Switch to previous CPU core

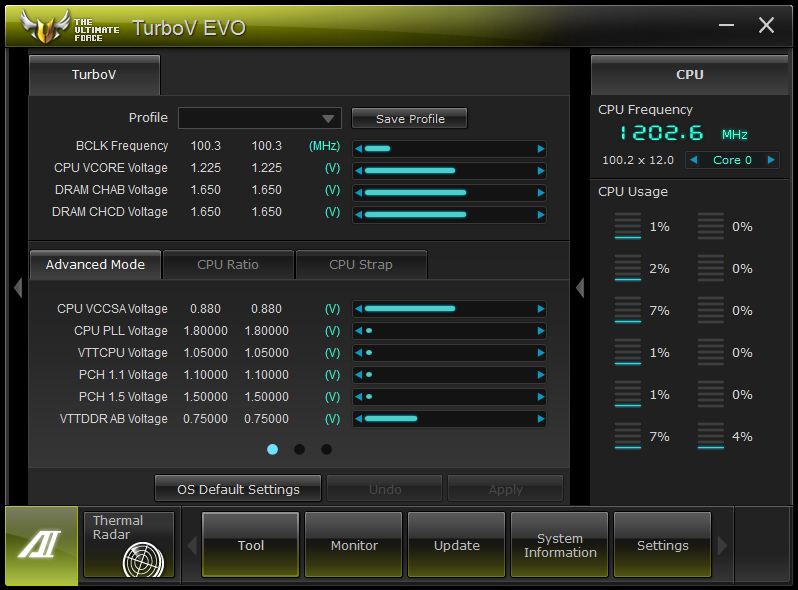click(693, 160)
